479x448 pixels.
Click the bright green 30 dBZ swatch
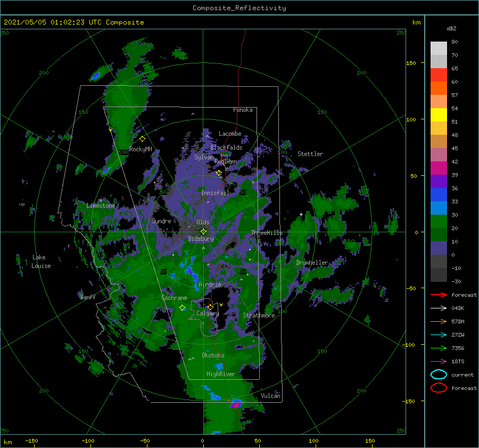point(439,221)
